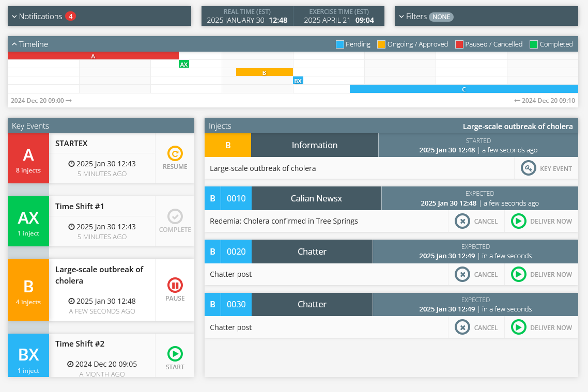Select the blue C bar in timeline
The height and width of the screenshot is (392, 588).
pos(463,89)
